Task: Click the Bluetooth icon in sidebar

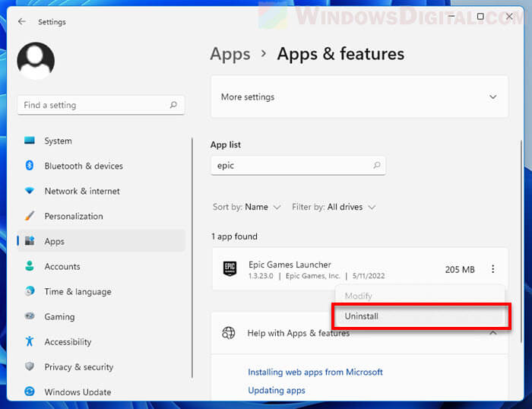Action: pyautogui.click(x=30, y=165)
